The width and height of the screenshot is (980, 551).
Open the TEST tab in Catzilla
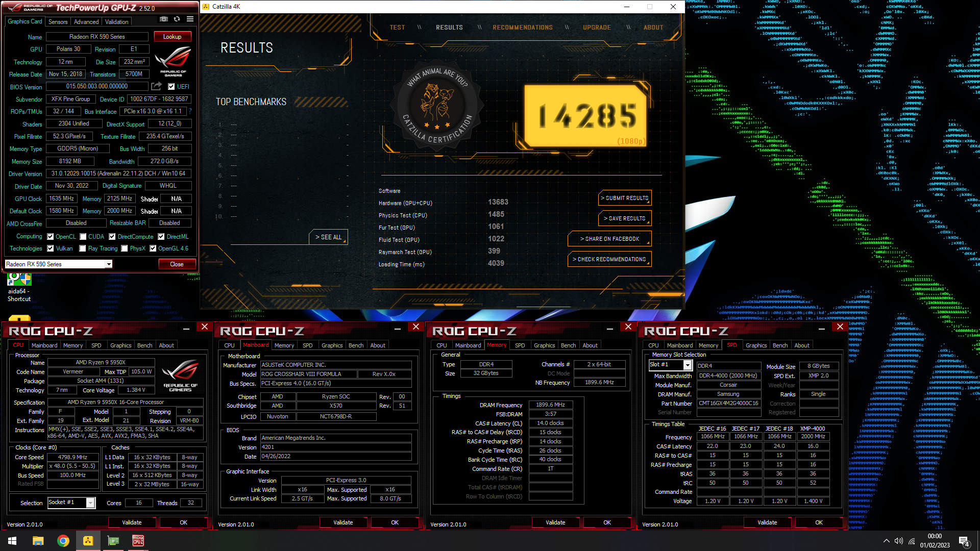point(397,28)
